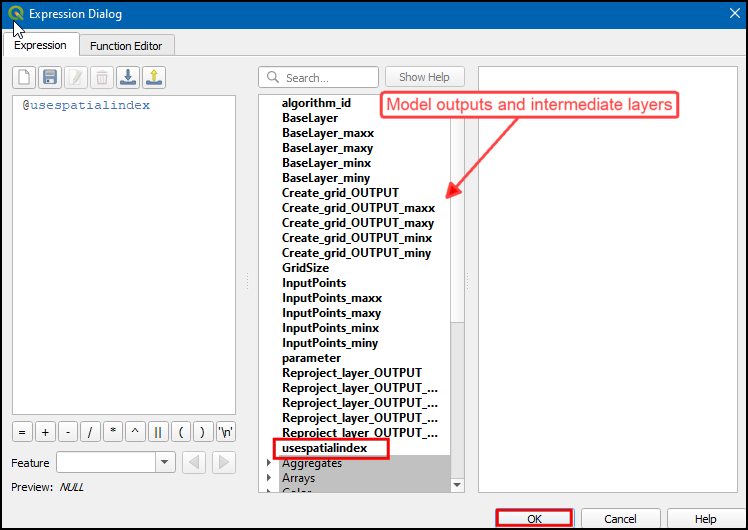This screenshot has height=530, width=748.
Task: Insert the equals operator
Action: [x=22, y=432]
